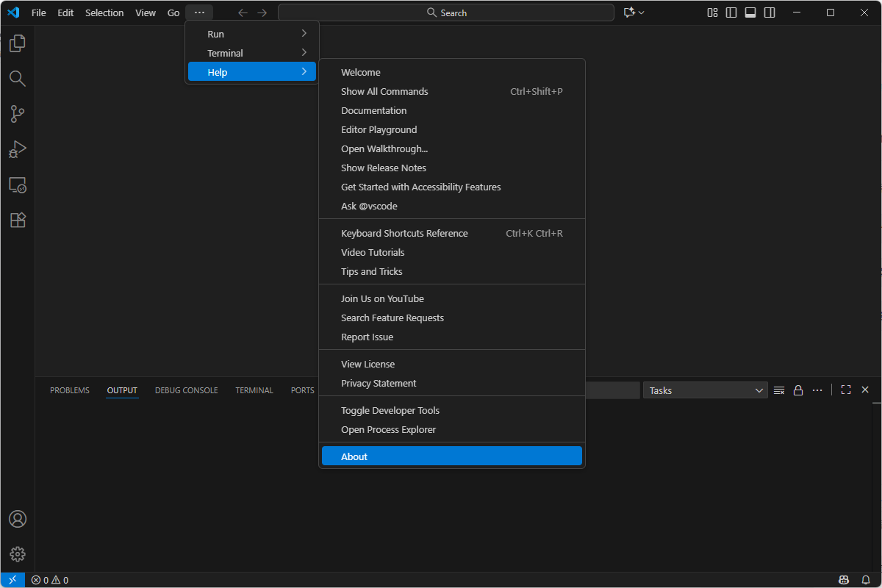
Task: Toggle the primary side bar layout button
Action: [x=731, y=12]
